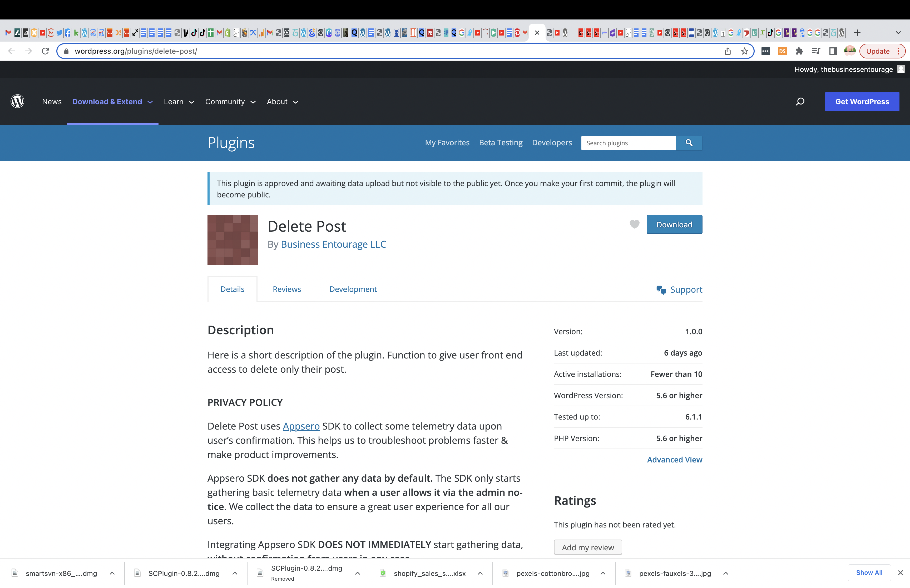Click the Fewer than 10 installations value
This screenshot has width=910, height=588.
coord(676,374)
